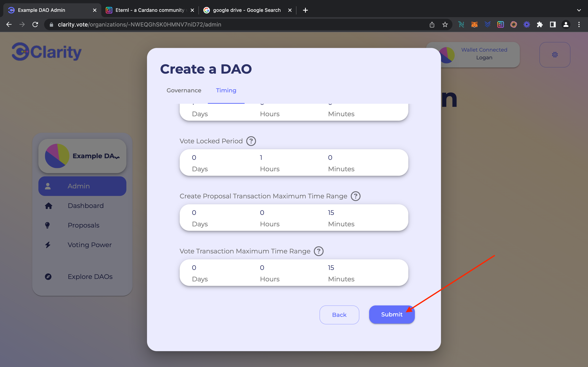
Task: Expand the tab search chevron
Action: click(x=579, y=10)
